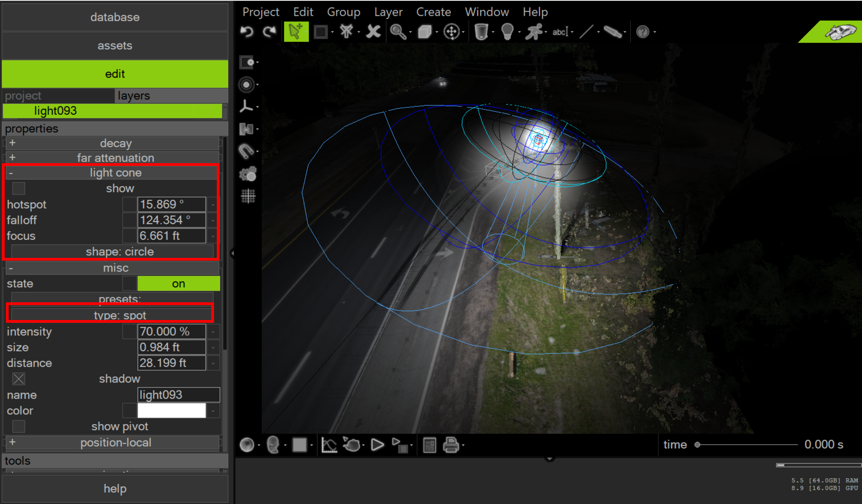Click the light bulb create-light icon
Image resolution: width=862 pixels, height=504 pixels.
click(507, 31)
